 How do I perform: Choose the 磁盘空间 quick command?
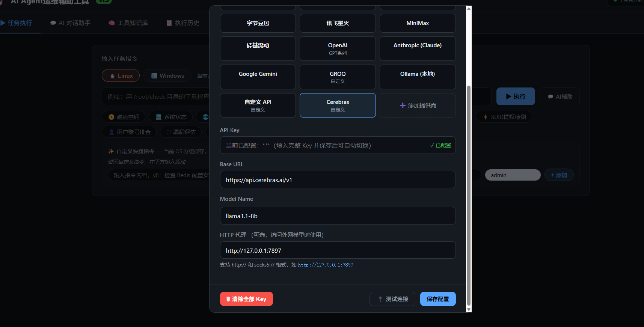[x=124, y=117]
